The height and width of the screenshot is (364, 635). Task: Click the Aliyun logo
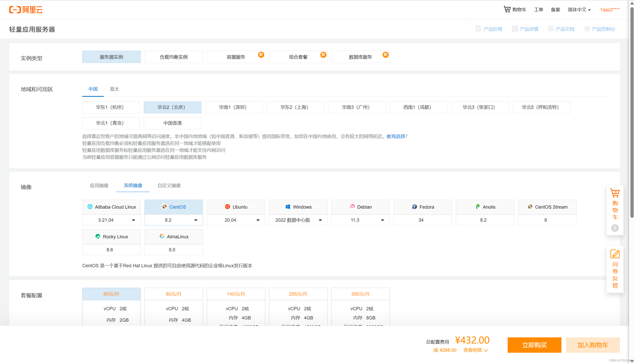pos(26,10)
